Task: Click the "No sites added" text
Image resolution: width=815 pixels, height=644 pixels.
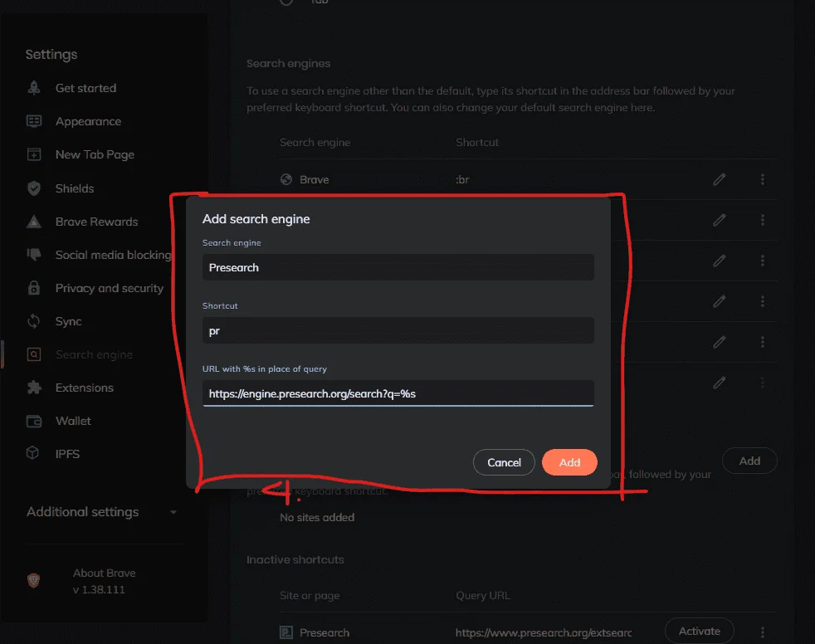Action: pos(317,517)
